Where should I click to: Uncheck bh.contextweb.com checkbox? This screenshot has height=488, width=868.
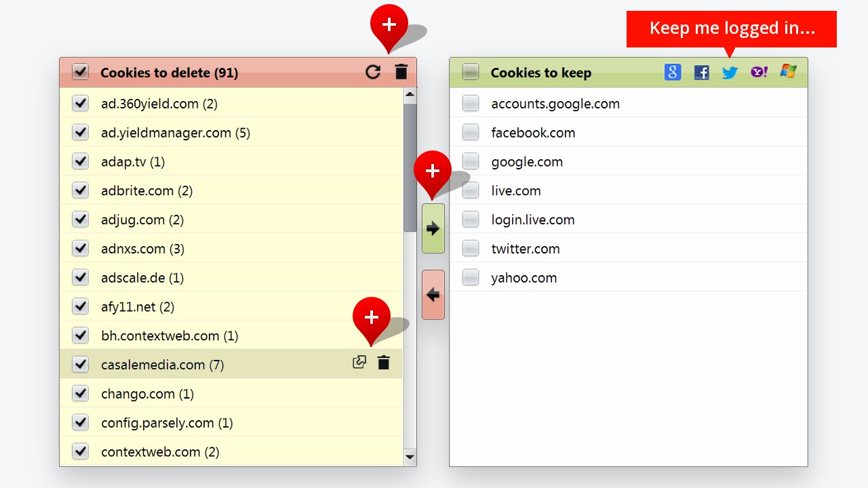pyautogui.click(x=81, y=335)
